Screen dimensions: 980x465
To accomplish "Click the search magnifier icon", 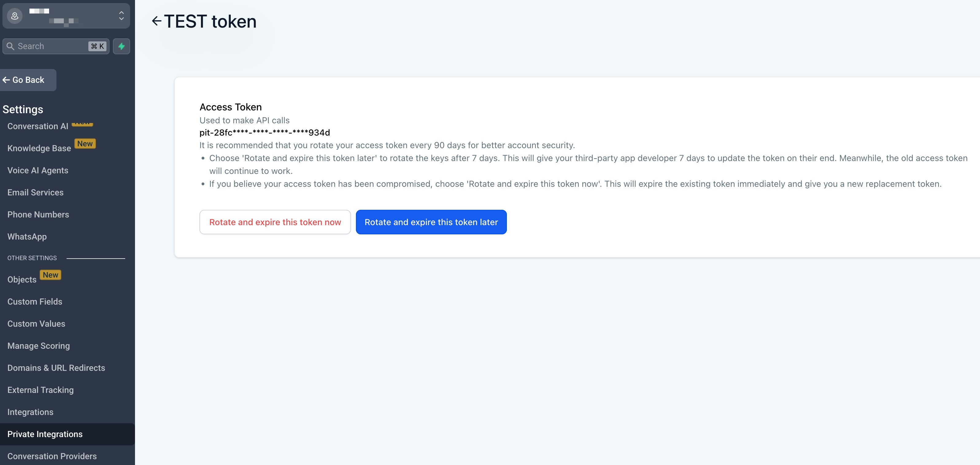I will pyautogui.click(x=11, y=46).
